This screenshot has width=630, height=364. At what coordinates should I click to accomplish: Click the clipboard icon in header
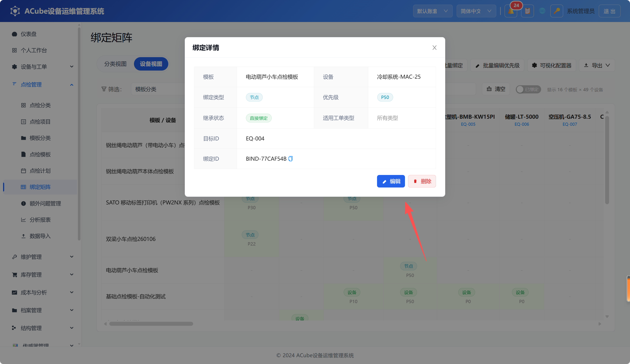tap(527, 11)
